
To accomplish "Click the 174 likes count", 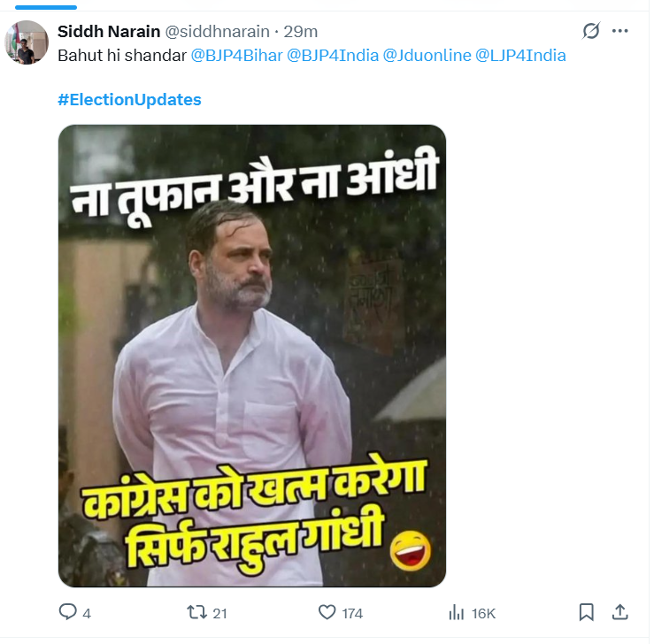I will tap(352, 613).
